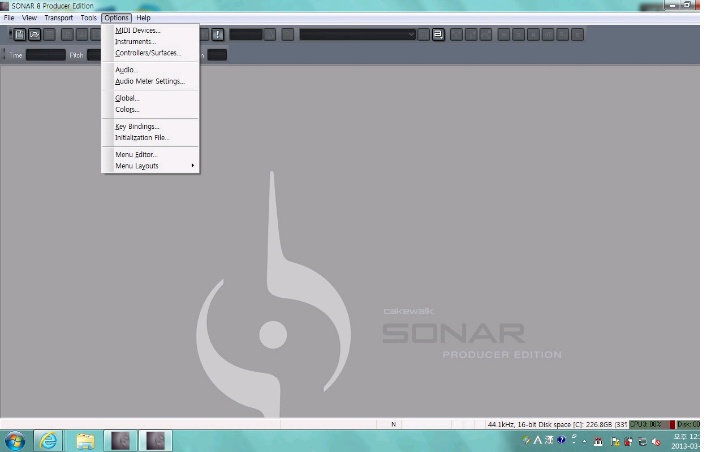Screen dimensions: 724x452
Task: Click the New project toolbar icon
Action: (20, 35)
